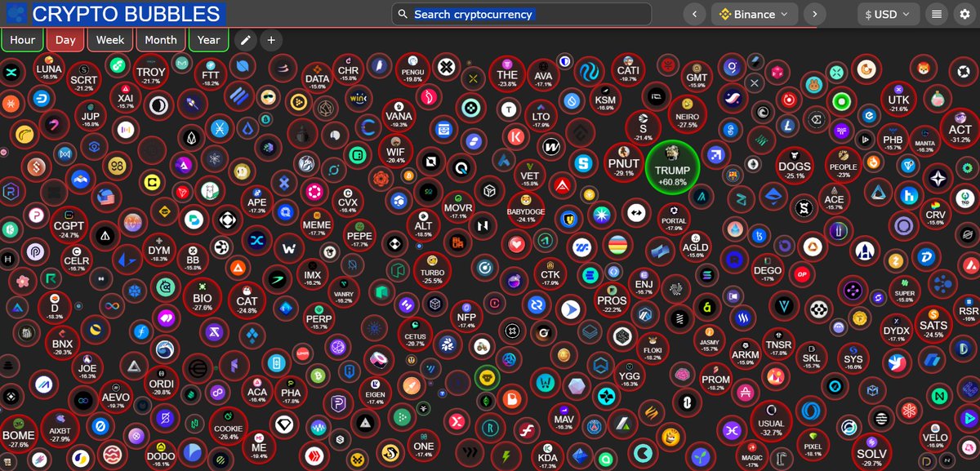Viewport: 980px width, 471px height.
Task: Click the BABYDOGE bubble
Action: point(526,210)
